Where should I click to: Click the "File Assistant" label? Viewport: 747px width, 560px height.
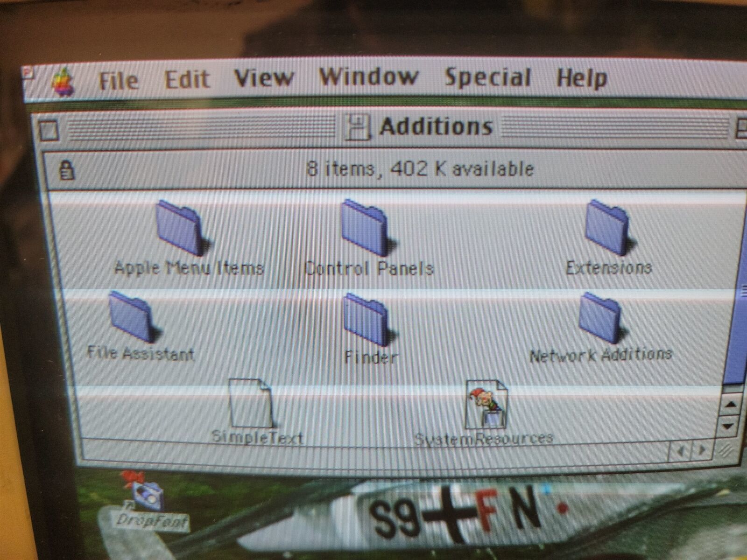click(141, 353)
